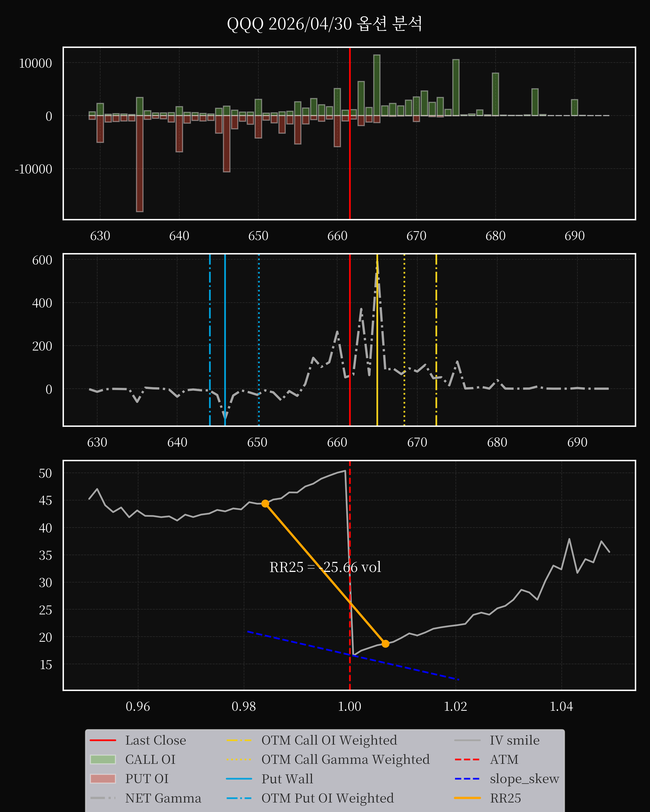Viewport: 650px width, 812px height.
Task: Select the "PUT OI" legend label
Action: pos(147,778)
